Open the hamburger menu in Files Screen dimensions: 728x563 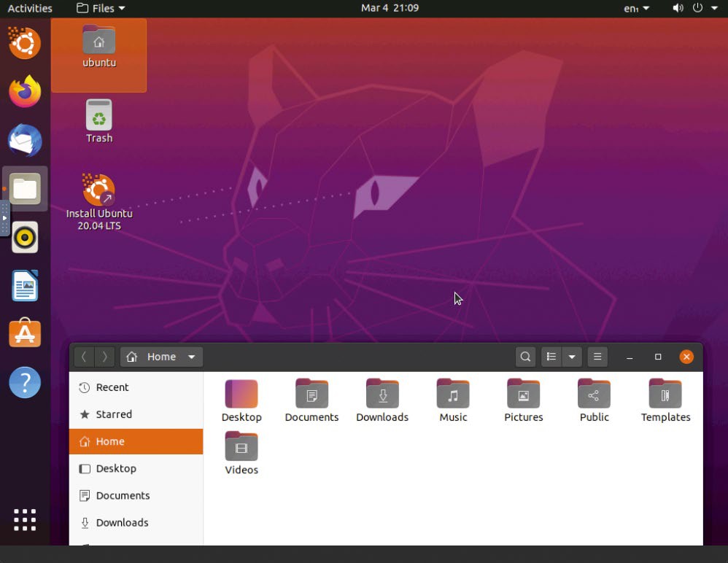(597, 357)
